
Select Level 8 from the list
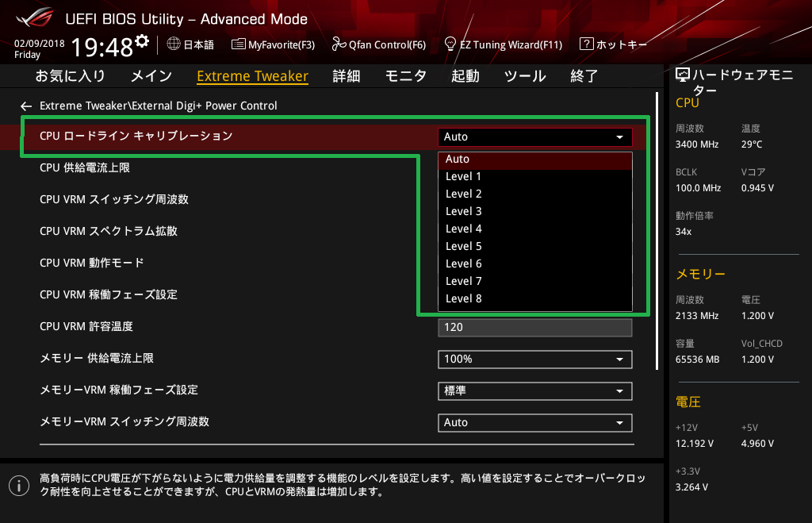pos(535,299)
